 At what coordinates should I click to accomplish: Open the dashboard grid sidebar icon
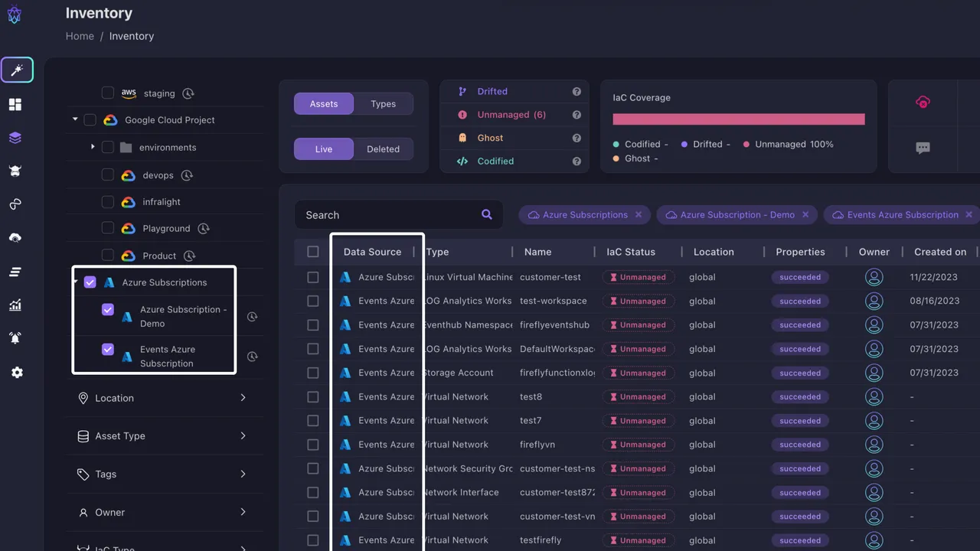point(15,105)
